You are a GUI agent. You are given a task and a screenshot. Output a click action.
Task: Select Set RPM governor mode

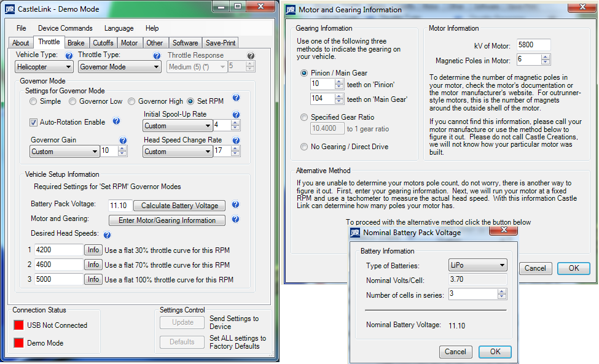coord(190,101)
